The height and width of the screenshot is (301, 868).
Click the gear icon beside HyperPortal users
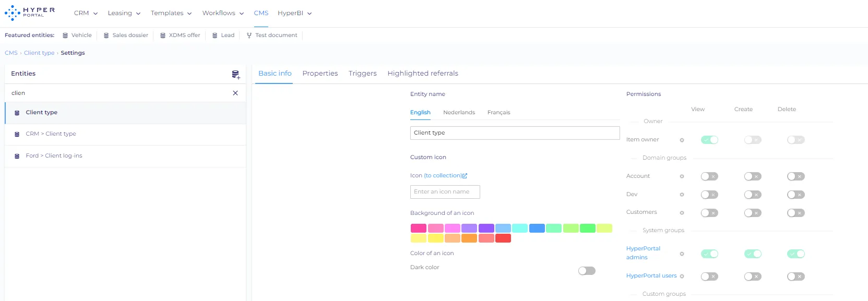coord(682,276)
